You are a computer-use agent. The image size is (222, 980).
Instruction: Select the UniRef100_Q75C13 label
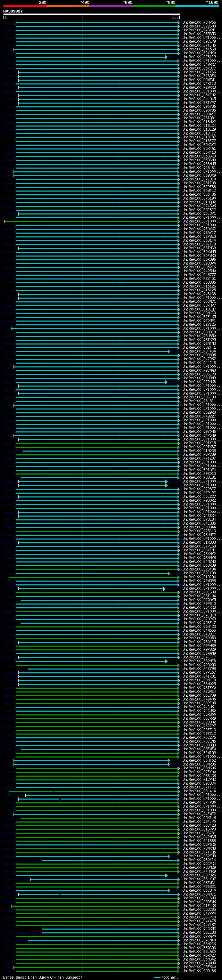click(x=199, y=531)
